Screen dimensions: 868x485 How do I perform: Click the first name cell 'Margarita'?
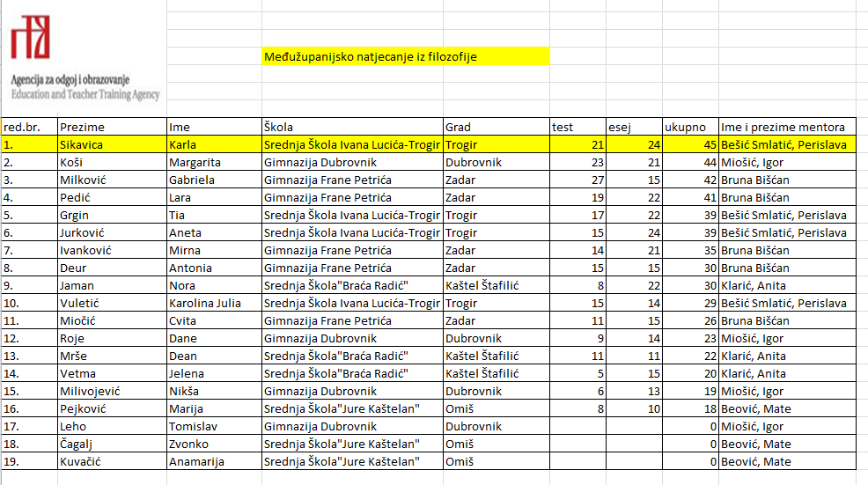[x=214, y=162]
